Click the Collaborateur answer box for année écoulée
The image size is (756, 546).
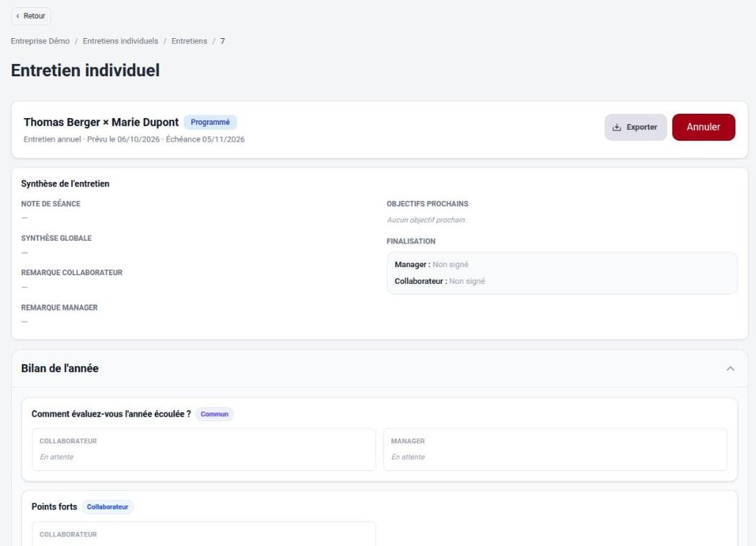pyautogui.click(x=203, y=449)
